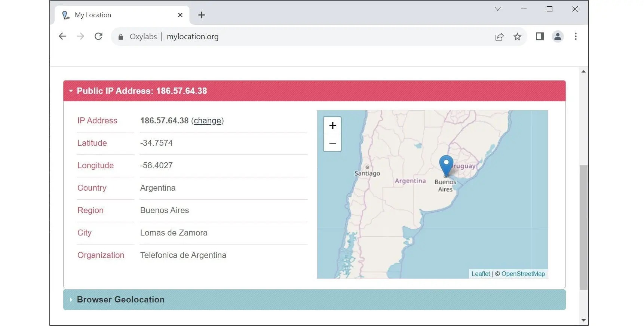
Task: Select the My Location tab
Action: click(x=112, y=15)
